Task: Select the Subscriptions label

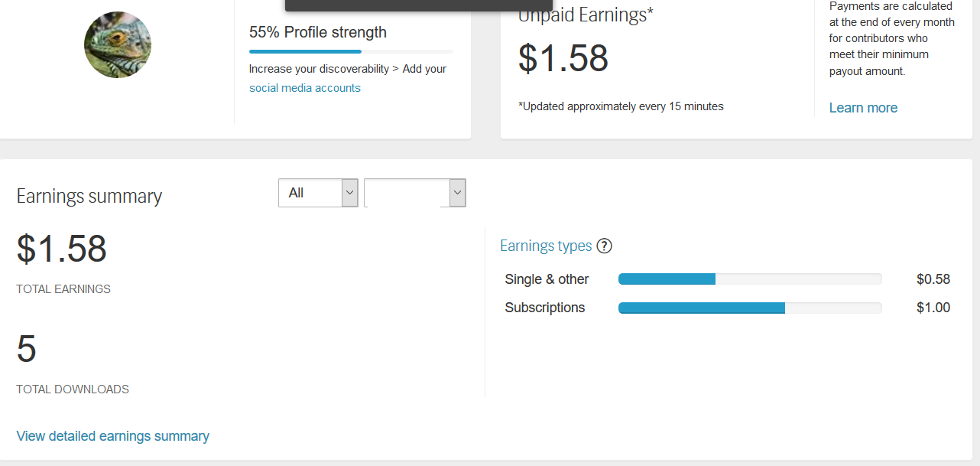Action: tap(544, 308)
